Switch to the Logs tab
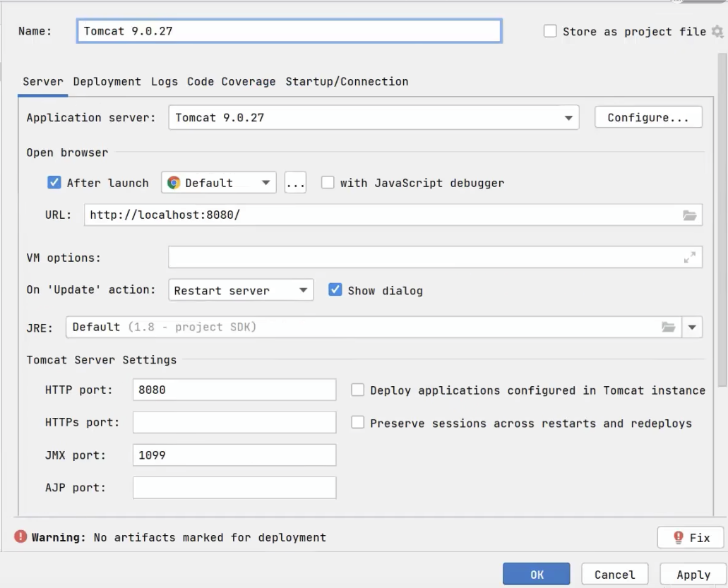Screen dimensions: 728x588 [165, 82]
